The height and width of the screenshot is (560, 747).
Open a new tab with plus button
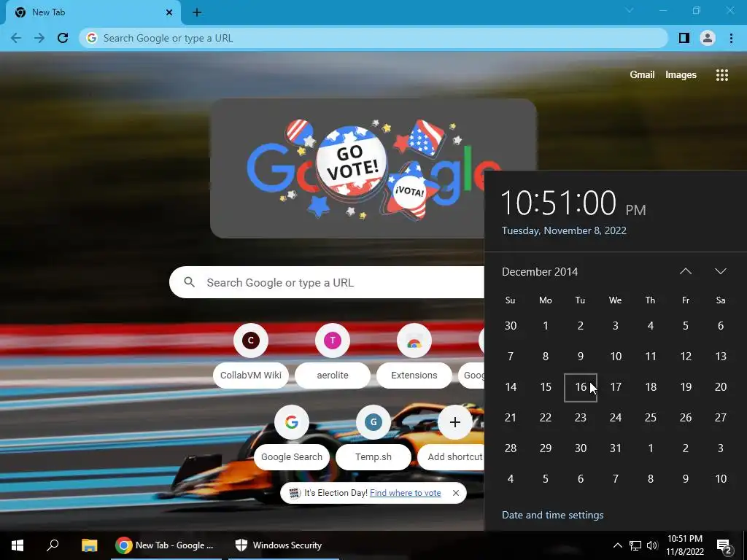(197, 12)
